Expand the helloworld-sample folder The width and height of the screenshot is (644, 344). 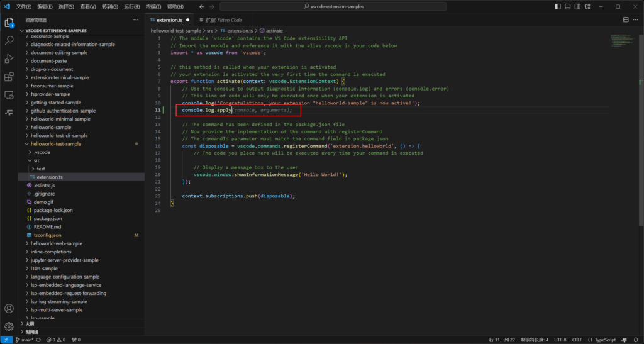(x=50, y=127)
